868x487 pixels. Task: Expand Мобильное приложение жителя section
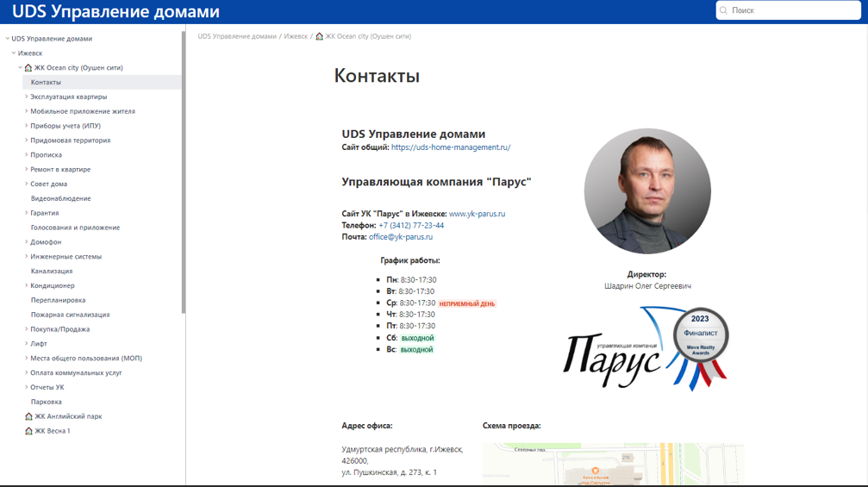coord(26,110)
